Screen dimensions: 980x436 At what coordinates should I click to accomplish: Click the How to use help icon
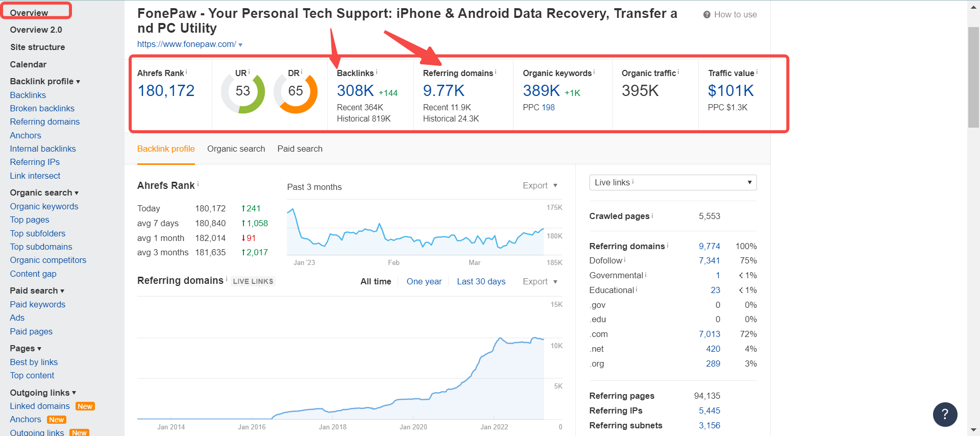[x=707, y=15]
